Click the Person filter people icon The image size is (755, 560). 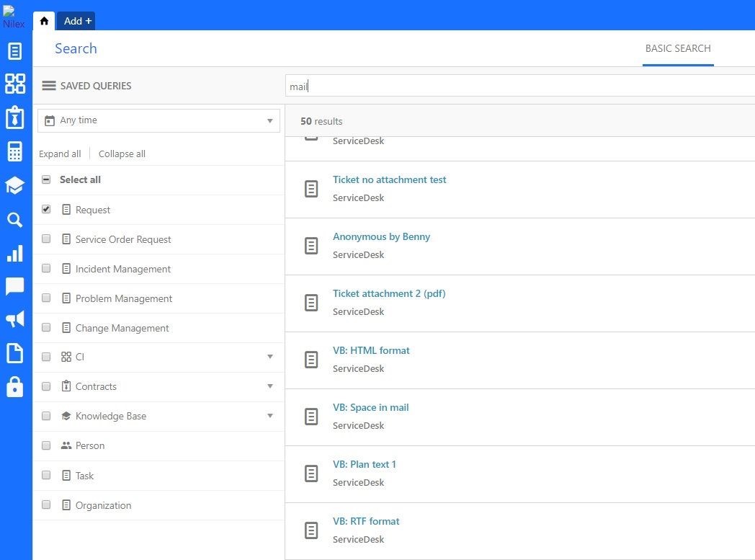coord(66,445)
